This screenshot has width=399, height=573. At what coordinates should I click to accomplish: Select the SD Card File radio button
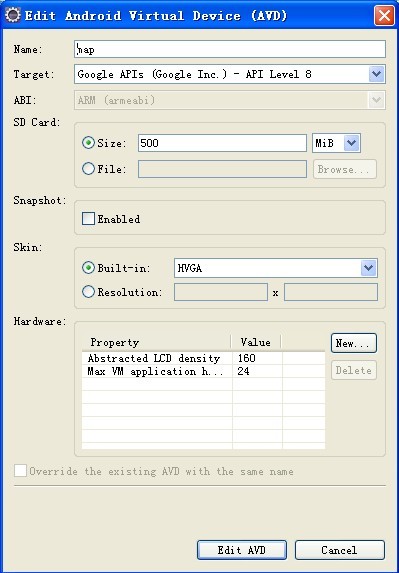[x=88, y=169]
